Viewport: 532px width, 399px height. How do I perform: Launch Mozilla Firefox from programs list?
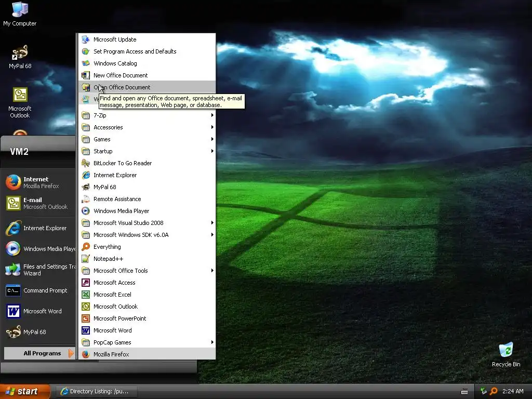pos(147,354)
